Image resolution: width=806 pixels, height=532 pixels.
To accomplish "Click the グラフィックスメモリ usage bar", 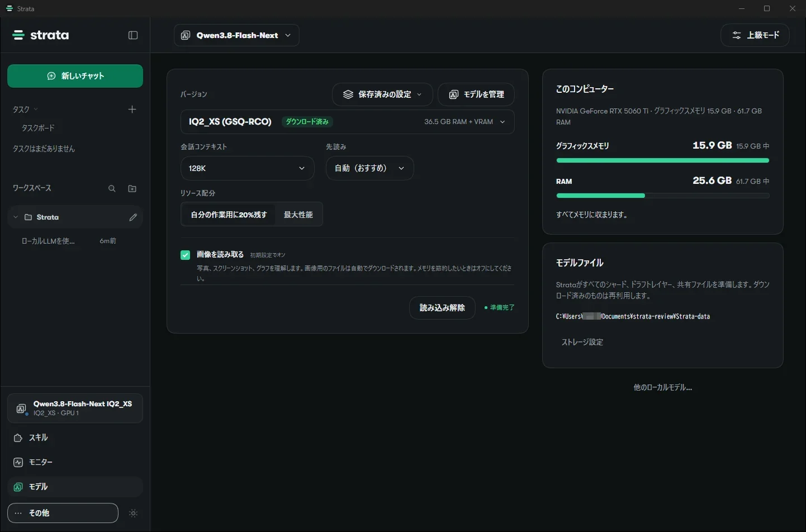I will coord(663,160).
